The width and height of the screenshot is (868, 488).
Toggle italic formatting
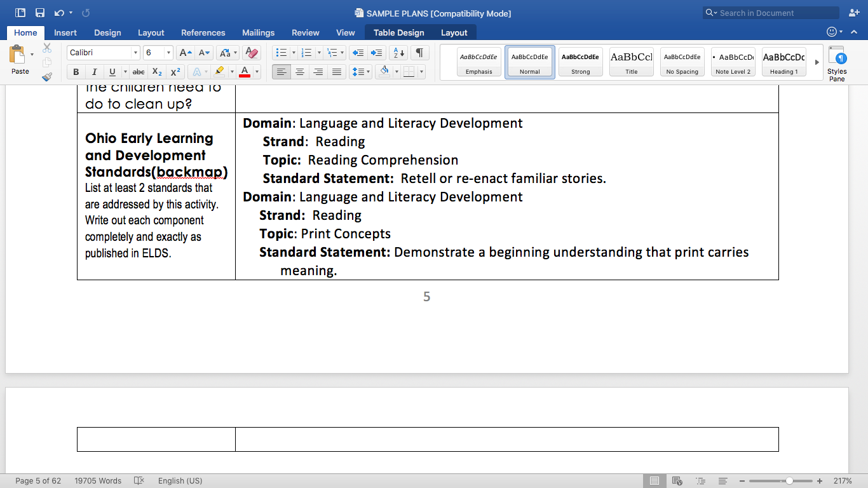[x=94, y=72]
